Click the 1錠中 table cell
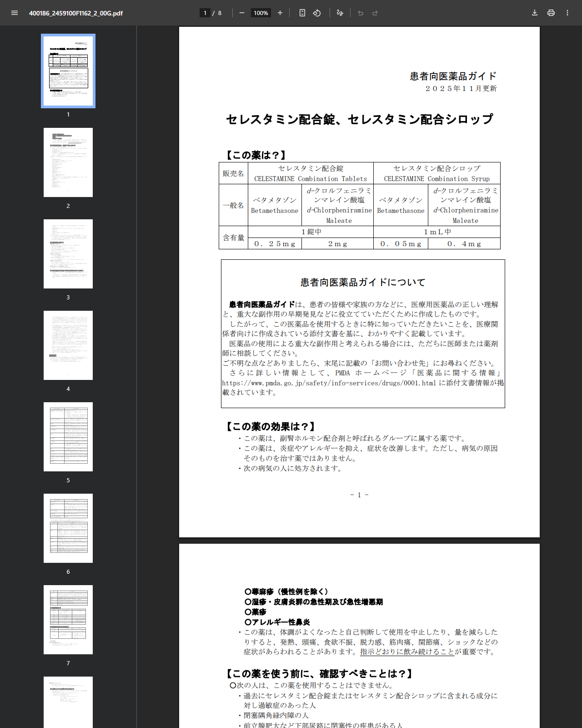This screenshot has height=728, width=582. (311, 232)
